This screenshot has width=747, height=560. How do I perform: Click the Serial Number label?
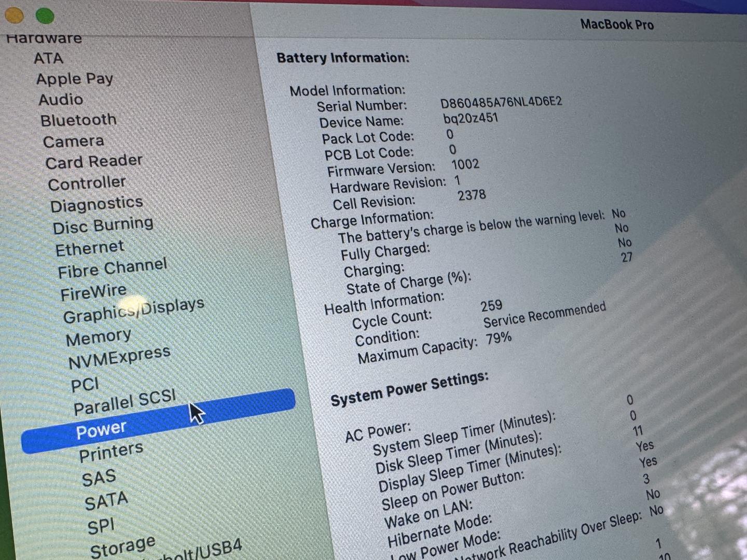click(362, 106)
